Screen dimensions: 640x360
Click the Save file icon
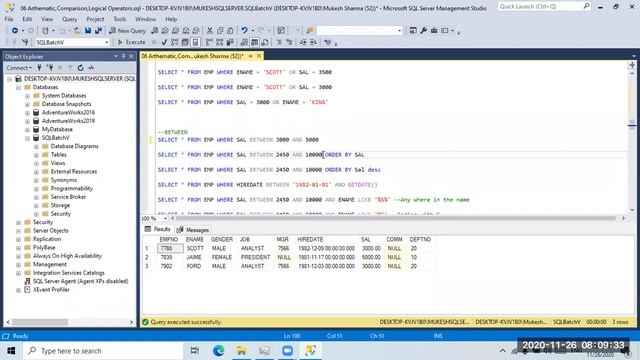pyautogui.click(x=88, y=31)
